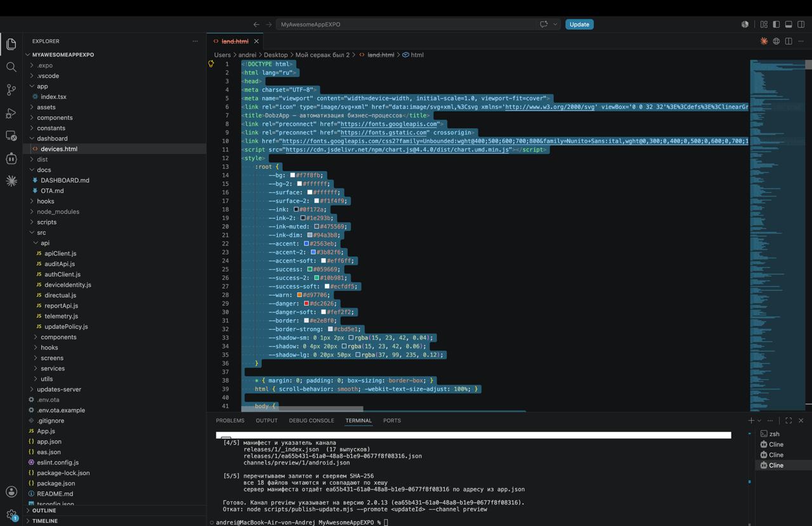Click the blue Update button
The height and width of the screenshot is (526, 812).
[x=579, y=24]
